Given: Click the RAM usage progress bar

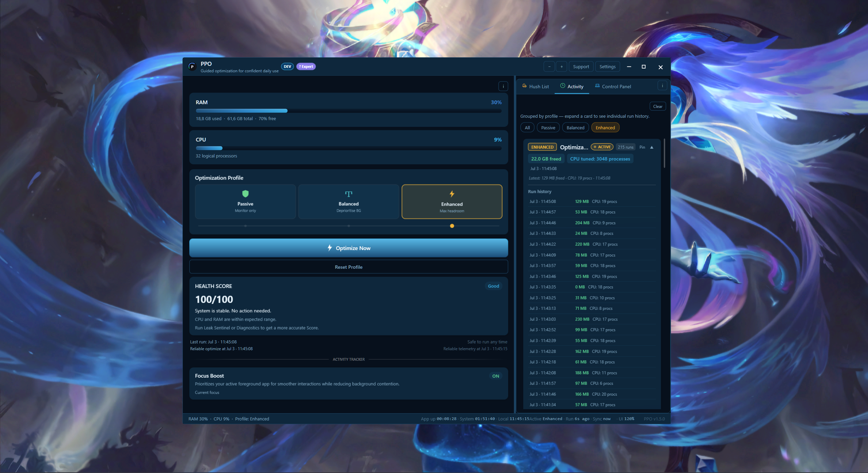Looking at the screenshot, I should tap(349, 111).
